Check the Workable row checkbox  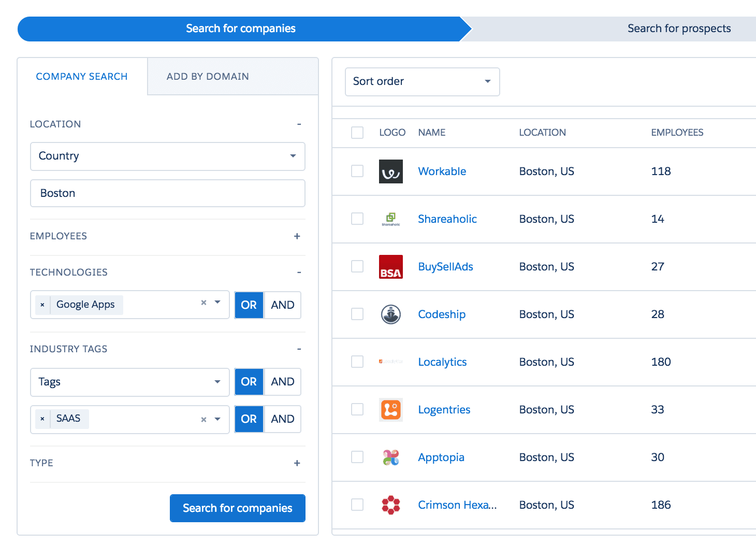[357, 171]
